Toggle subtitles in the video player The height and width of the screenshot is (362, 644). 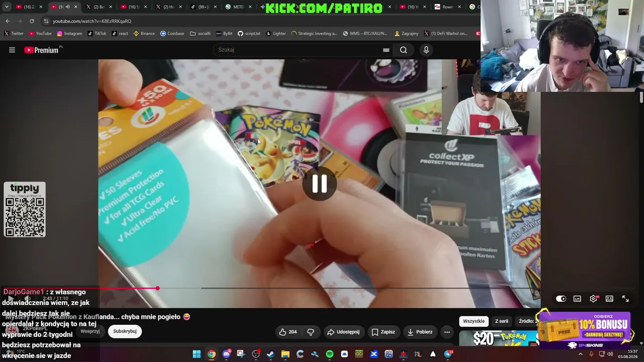577,299
